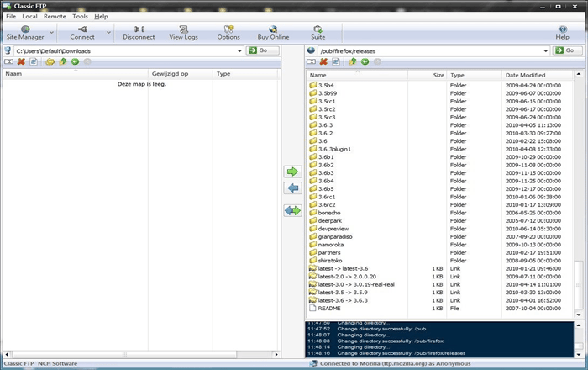
Task: Click the Type column header in local list
Action: pyautogui.click(x=246, y=74)
